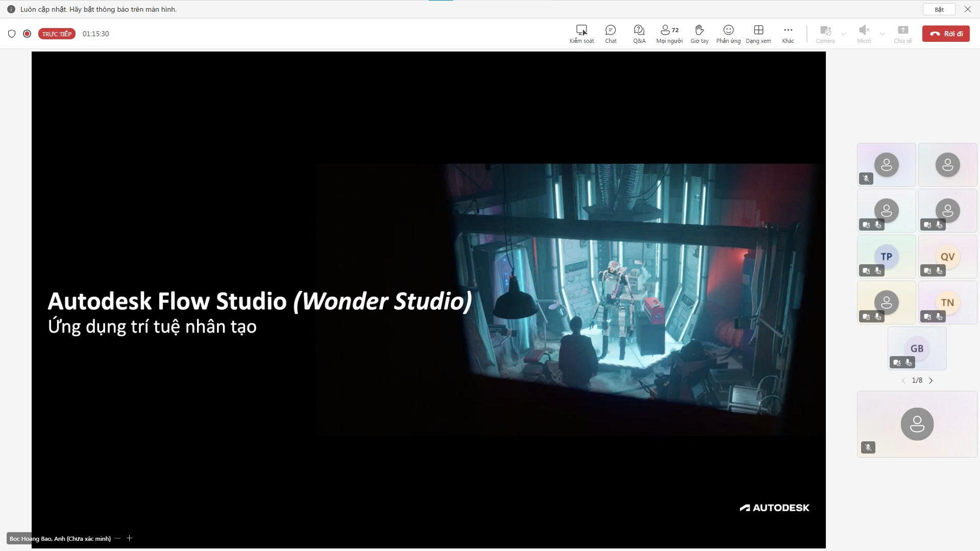Zoom in the shared content with plus
Image resolution: width=980 pixels, height=551 pixels.
pos(130,538)
